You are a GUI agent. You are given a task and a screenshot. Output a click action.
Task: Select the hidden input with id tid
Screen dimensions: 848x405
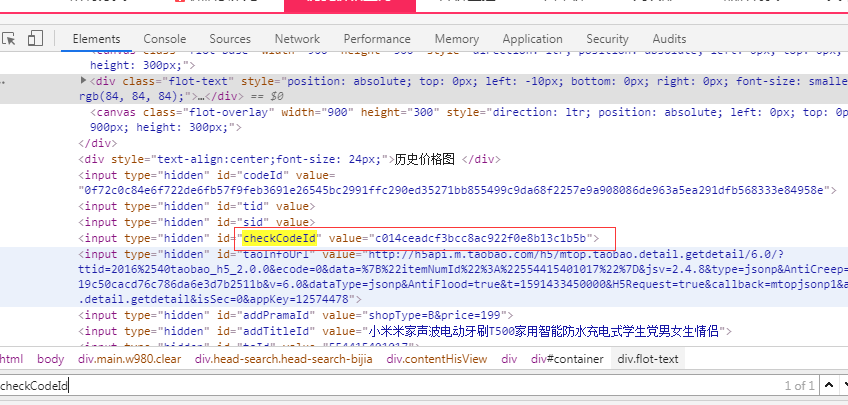[x=196, y=206]
